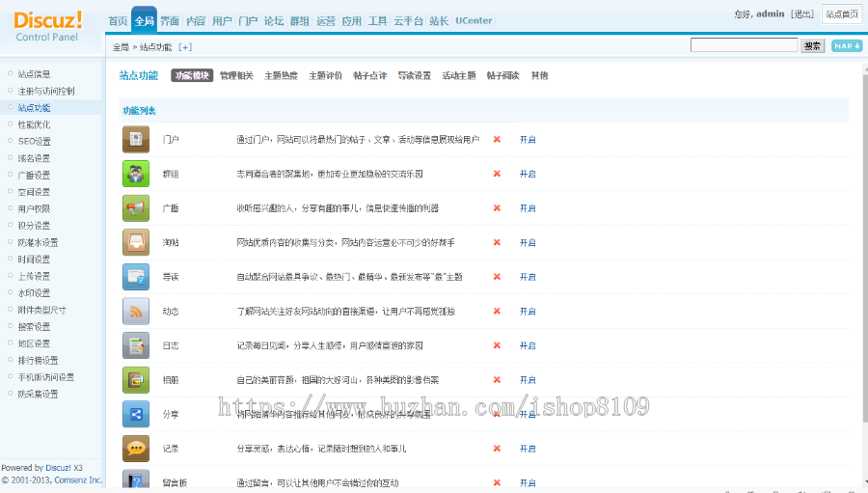Switch to the 活动主题 tab
The width and height of the screenshot is (868, 493).
(458, 75)
